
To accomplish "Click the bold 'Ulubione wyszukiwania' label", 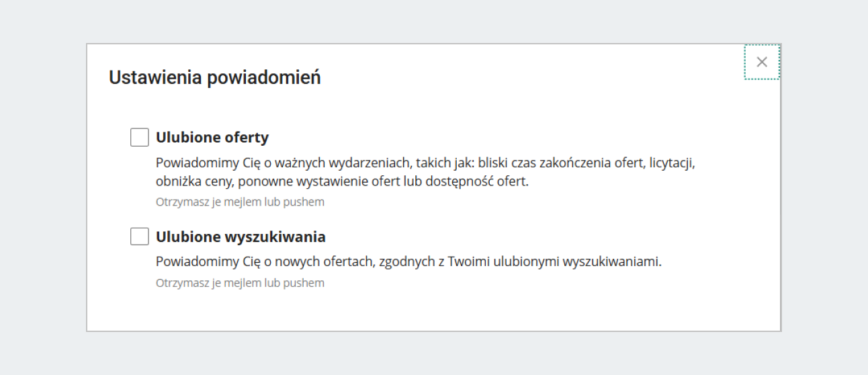I will (x=241, y=237).
